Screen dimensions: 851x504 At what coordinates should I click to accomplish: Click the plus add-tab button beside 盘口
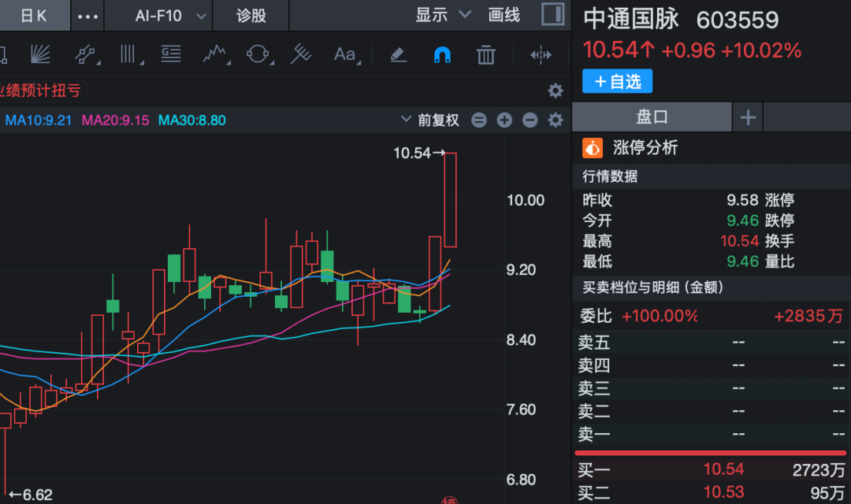[x=748, y=117]
